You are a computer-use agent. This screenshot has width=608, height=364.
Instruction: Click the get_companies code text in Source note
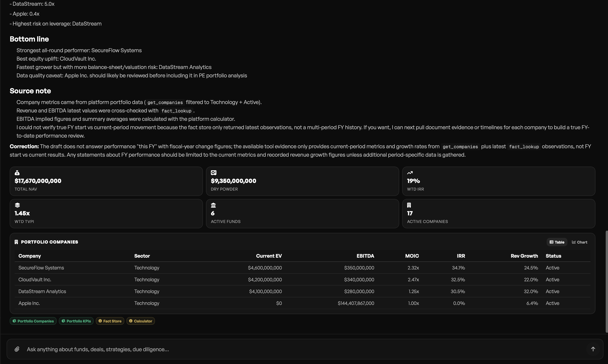point(165,102)
